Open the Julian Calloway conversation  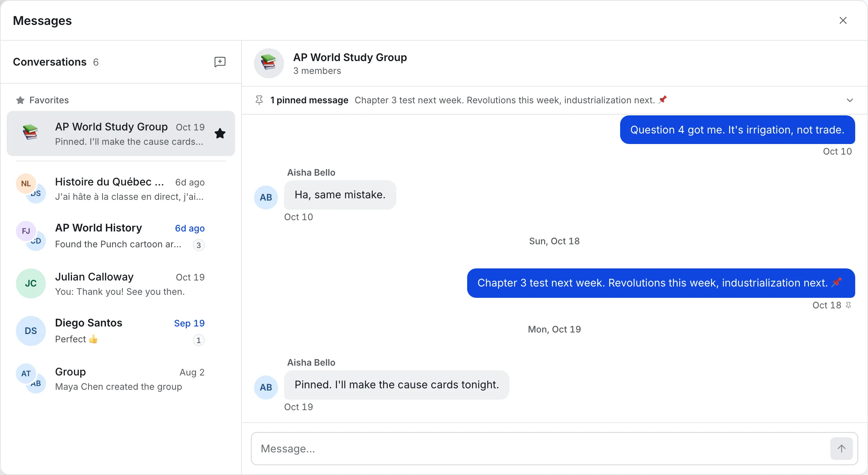click(121, 283)
